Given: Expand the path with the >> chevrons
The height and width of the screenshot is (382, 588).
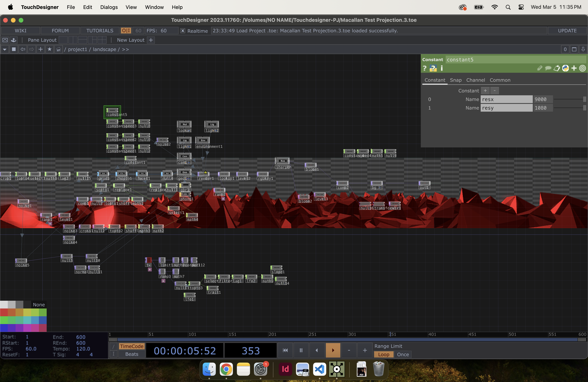Looking at the screenshot, I should (125, 49).
